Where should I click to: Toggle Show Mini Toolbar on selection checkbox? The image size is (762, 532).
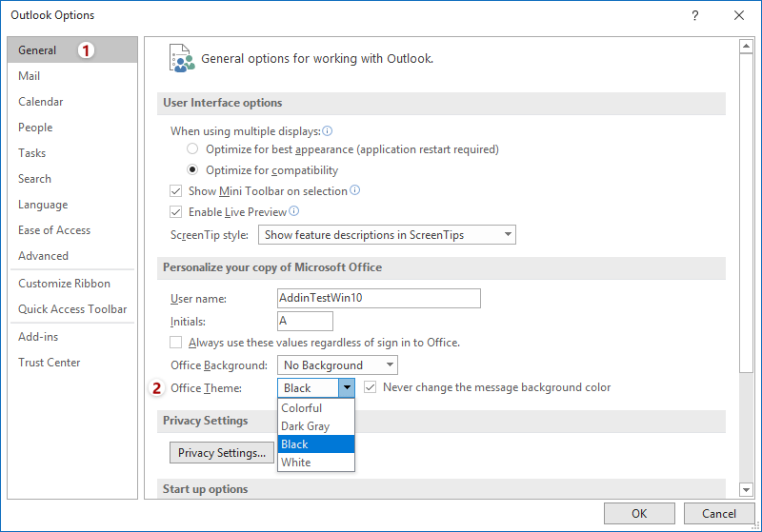(175, 191)
